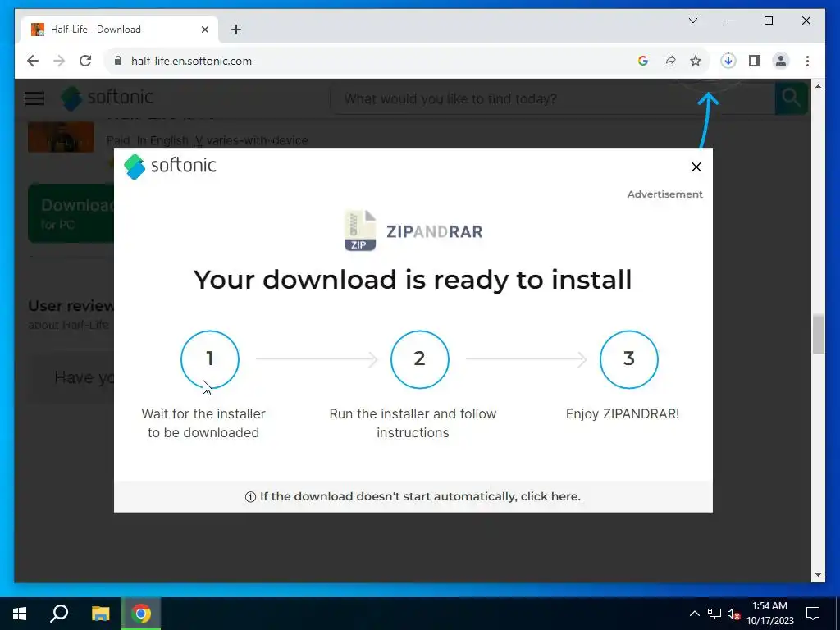
Task: Click the address bar URL half-life.en.softonic.com
Action: (x=191, y=61)
